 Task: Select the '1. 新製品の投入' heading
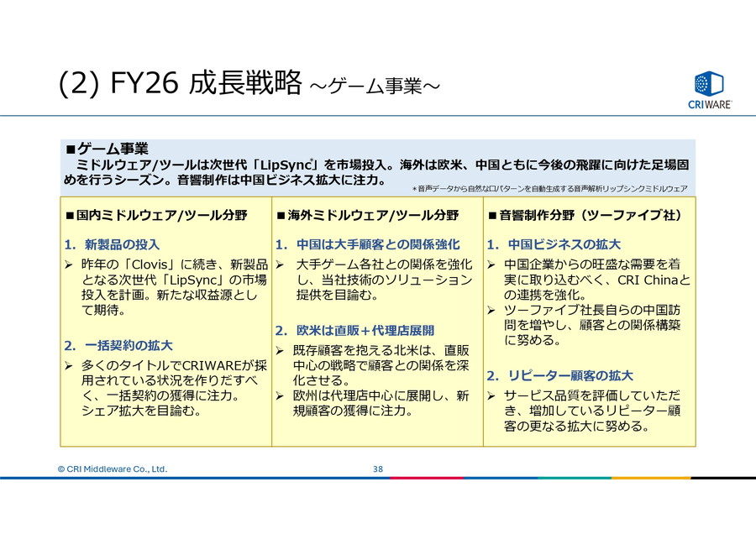click(x=112, y=244)
